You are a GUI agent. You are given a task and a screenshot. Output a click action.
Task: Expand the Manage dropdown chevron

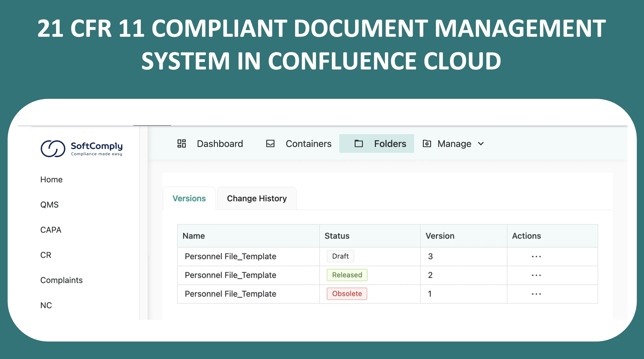tap(481, 144)
